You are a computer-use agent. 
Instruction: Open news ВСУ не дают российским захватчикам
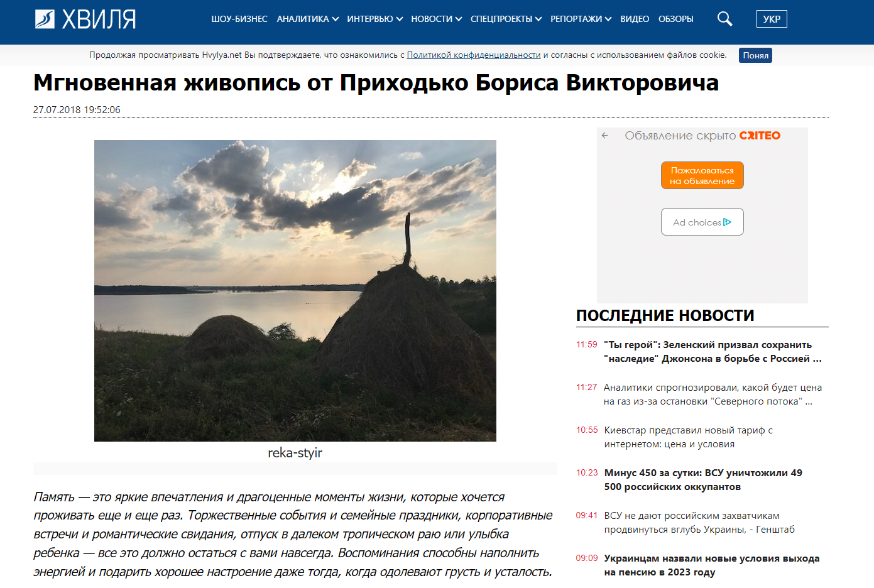click(699, 523)
